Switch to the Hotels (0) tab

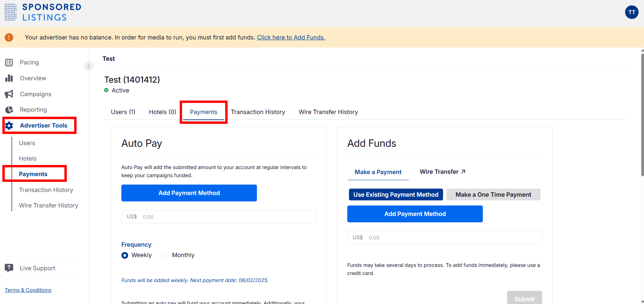pyautogui.click(x=163, y=112)
